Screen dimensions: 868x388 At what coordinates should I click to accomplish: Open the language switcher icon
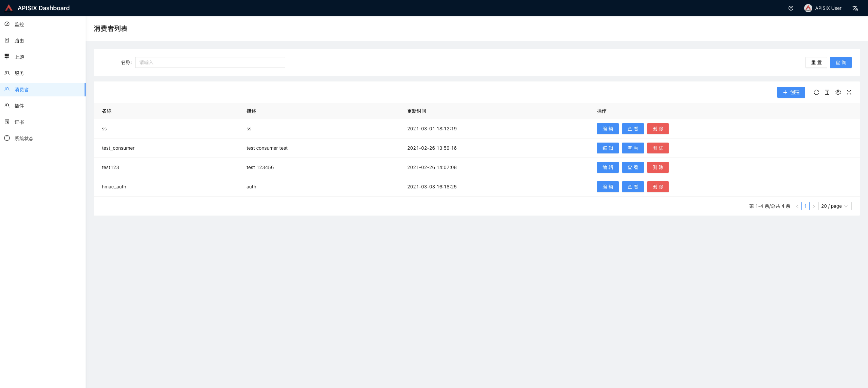point(855,8)
